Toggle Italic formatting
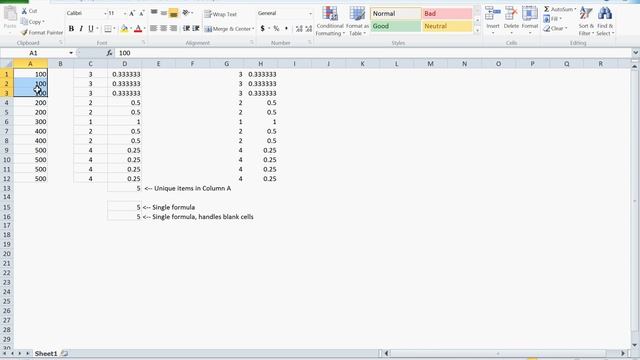The height and width of the screenshot is (360, 640). [x=81, y=29]
